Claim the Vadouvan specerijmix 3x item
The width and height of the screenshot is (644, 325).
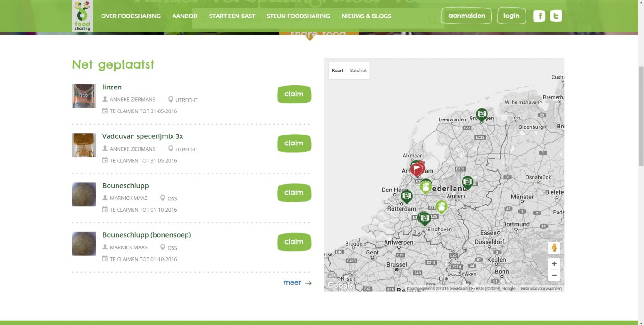pos(294,143)
